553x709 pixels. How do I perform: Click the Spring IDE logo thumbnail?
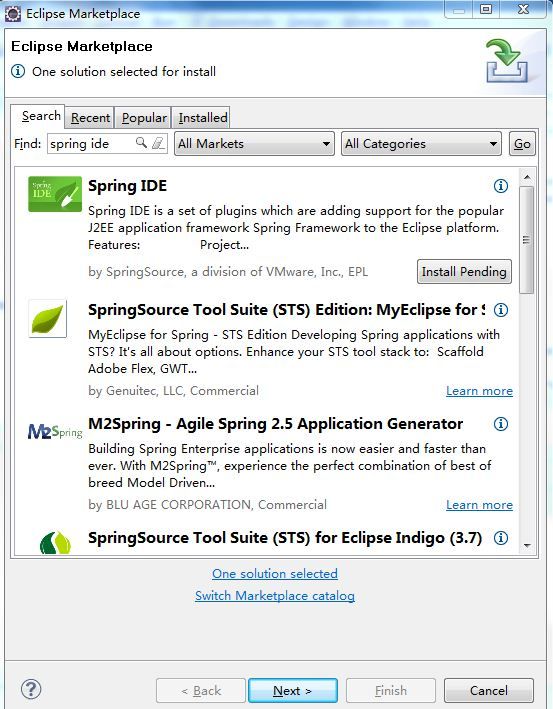coord(55,194)
